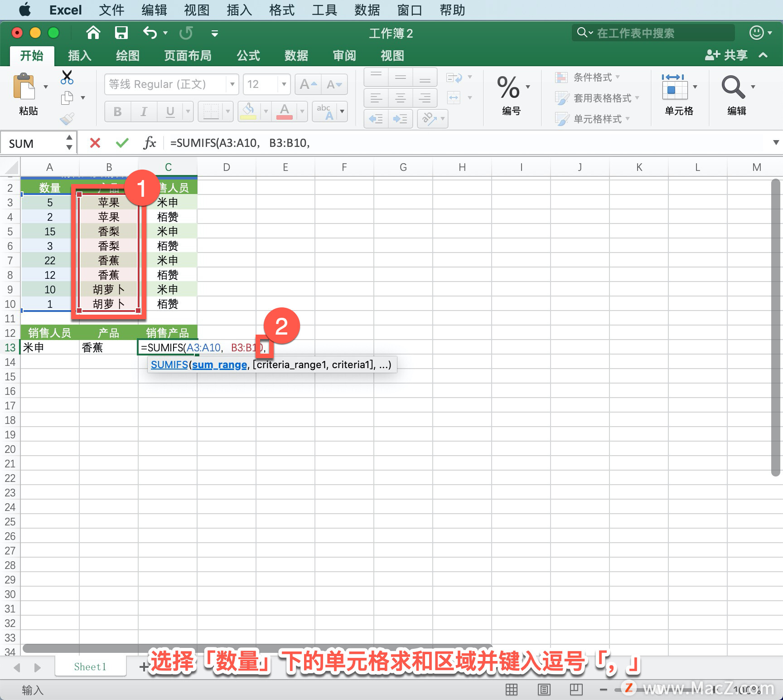The height and width of the screenshot is (700, 783).
Task: Align text to the right
Action: (425, 98)
